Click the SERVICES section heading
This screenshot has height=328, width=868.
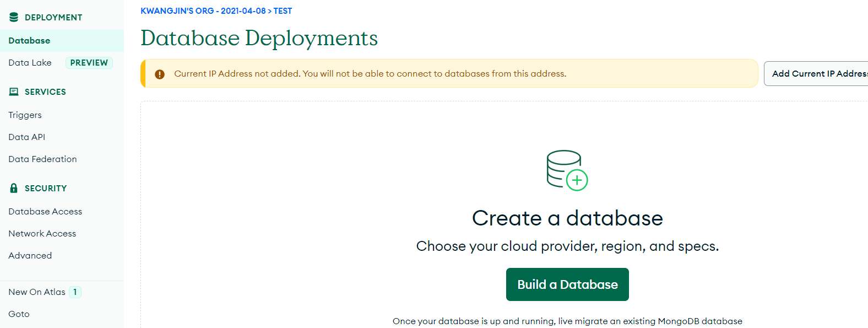tap(45, 92)
